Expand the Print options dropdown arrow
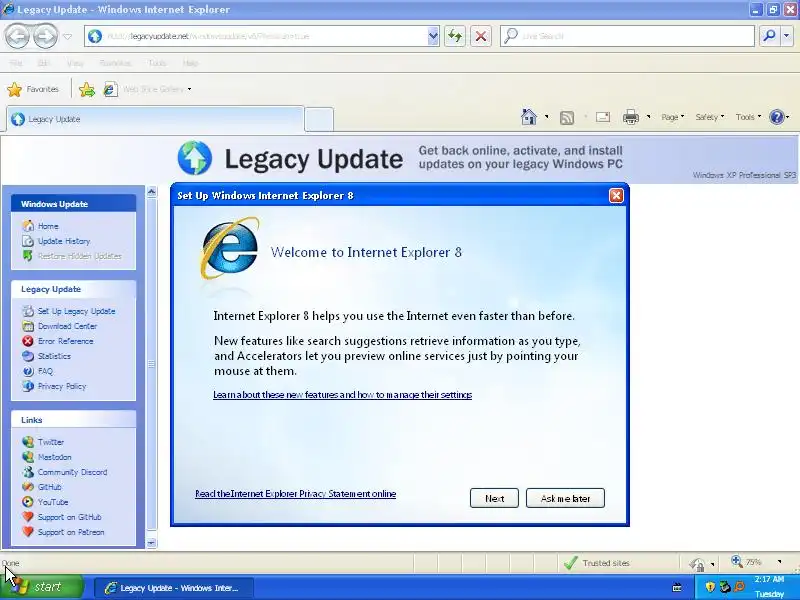This screenshot has height=600, width=800. tap(648, 117)
